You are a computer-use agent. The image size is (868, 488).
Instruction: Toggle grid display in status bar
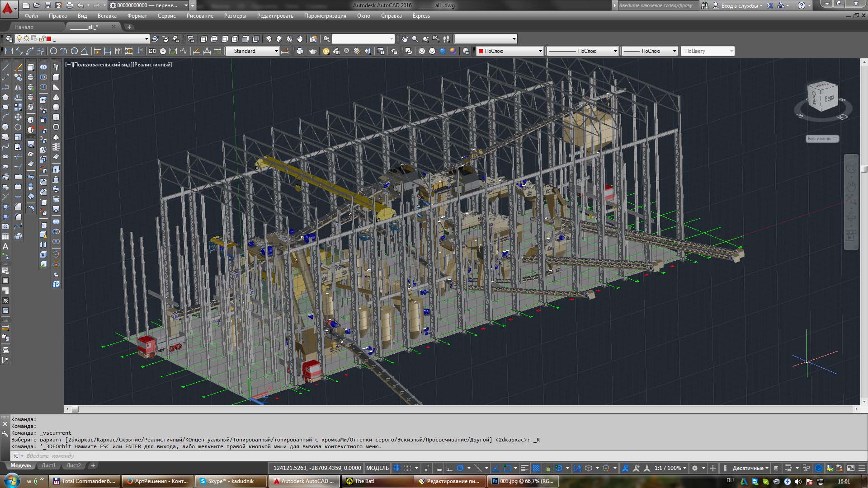point(397,468)
